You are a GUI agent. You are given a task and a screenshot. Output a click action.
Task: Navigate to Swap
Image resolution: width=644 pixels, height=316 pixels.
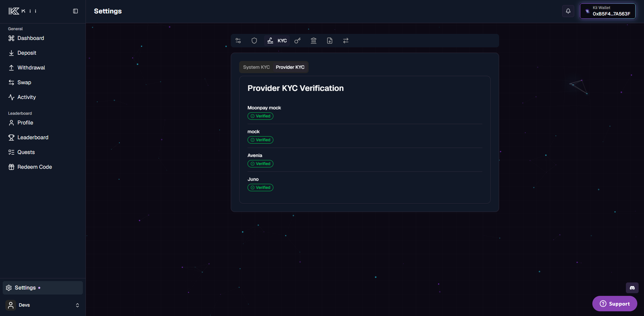point(43,83)
